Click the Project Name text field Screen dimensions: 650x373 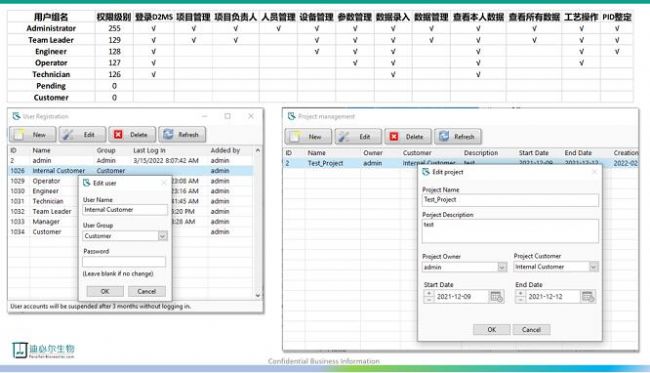coord(510,200)
